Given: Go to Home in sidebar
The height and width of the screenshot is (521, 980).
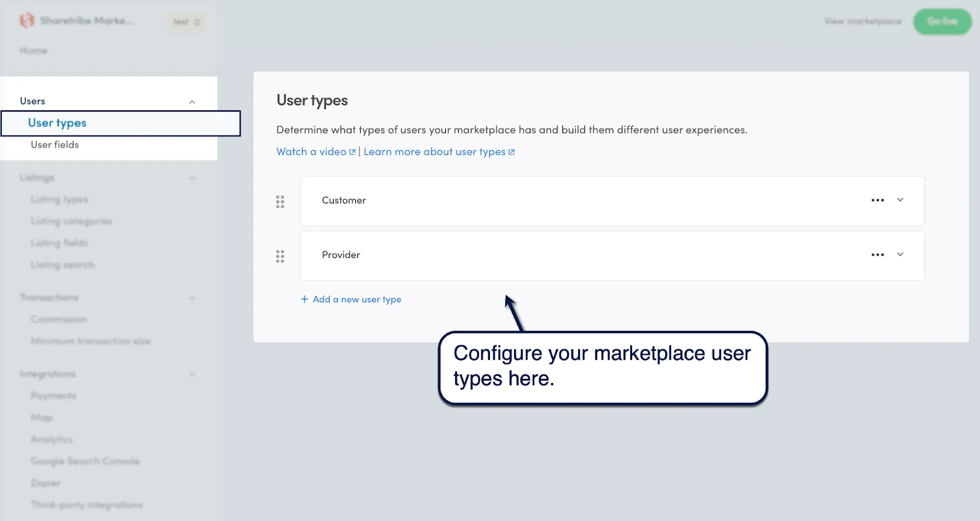Looking at the screenshot, I should pyautogui.click(x=33, y=50).
